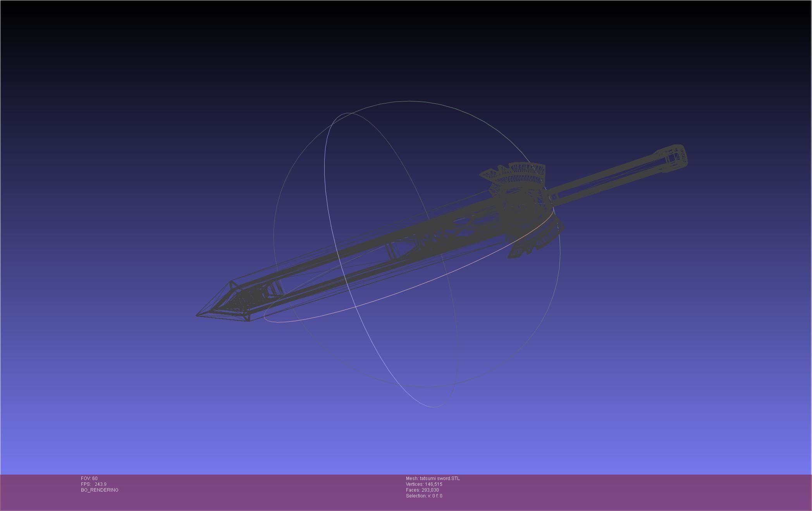
Task: Click the Vertices: 146,515 text
Action: [x=424, y=484]
